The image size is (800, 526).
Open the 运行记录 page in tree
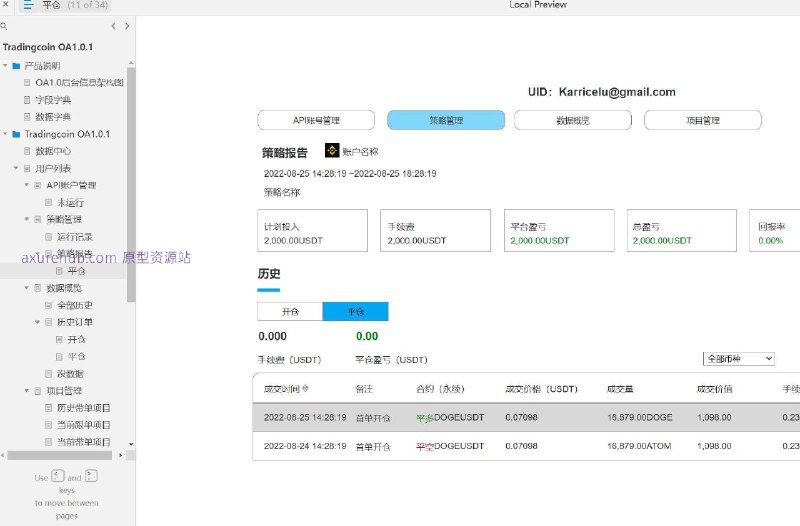[x=74, y=237]
